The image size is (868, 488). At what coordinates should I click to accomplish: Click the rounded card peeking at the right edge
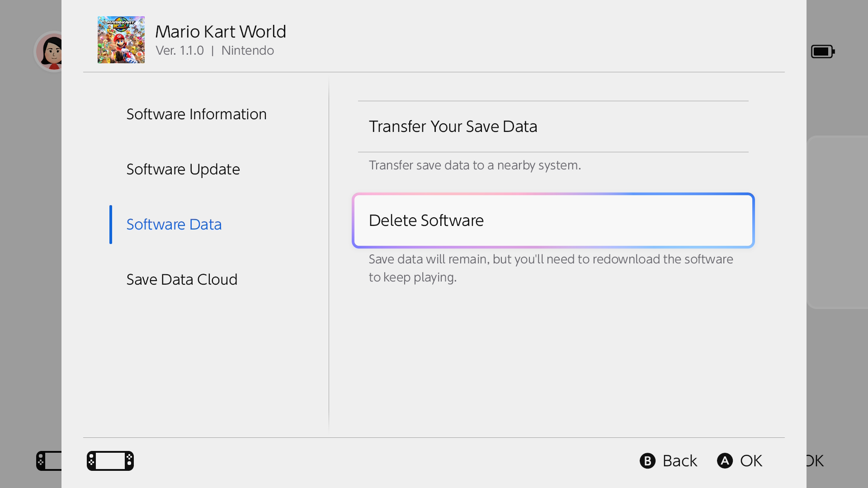point(838,221)
